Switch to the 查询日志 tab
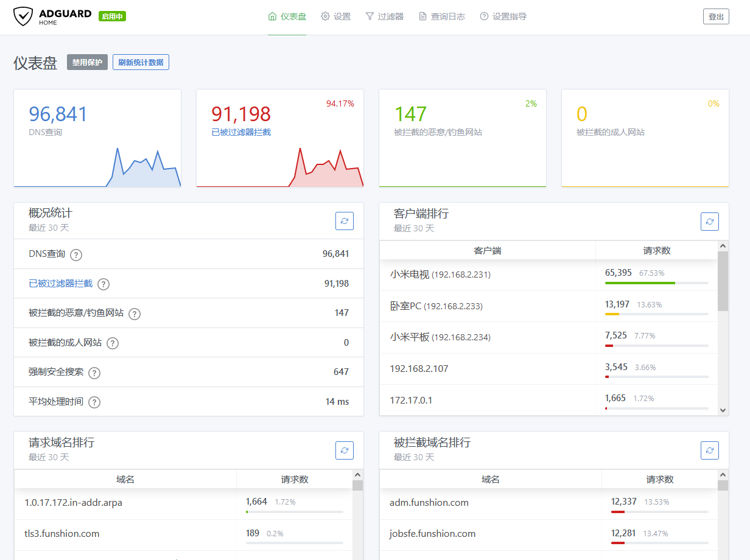The height and width of the screenshot is (560, 750). point(442,16)
